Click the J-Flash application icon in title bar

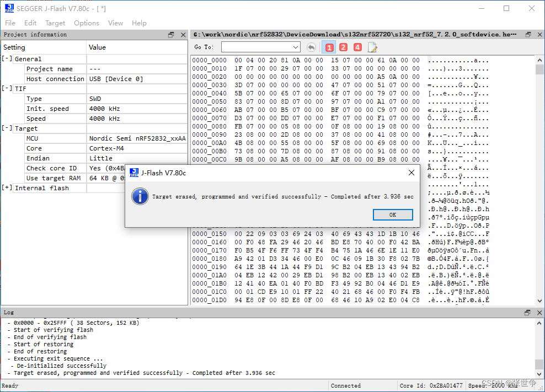(x=9, y=8)
